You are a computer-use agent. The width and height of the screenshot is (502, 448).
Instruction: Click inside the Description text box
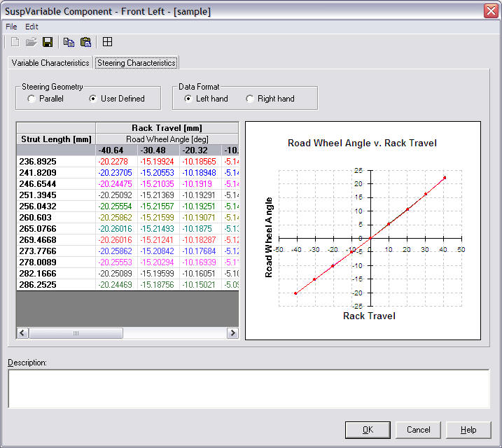coord(249,388)
